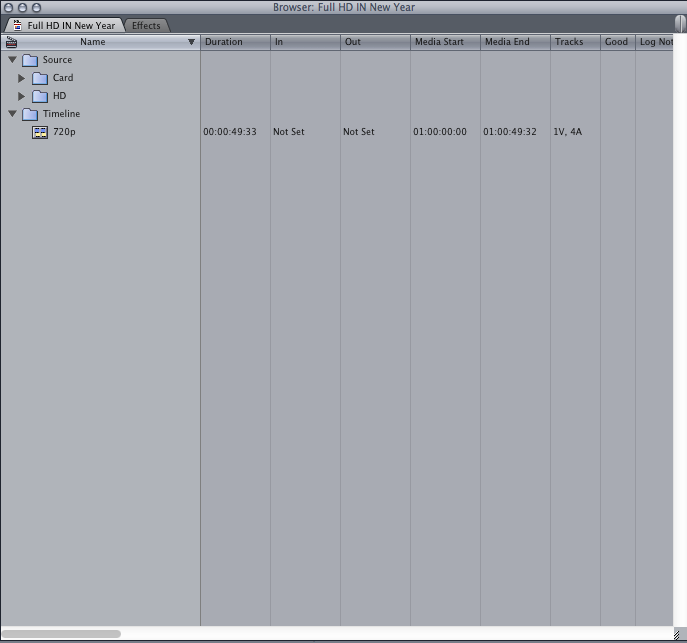Select the 720p sequence icon
The height and width of the screenshot is (643, 687).
40,132
